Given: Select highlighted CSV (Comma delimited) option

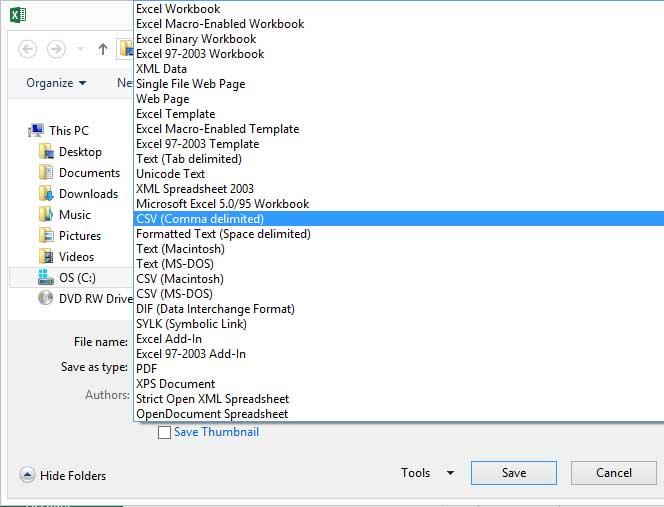Looking at the screenshot, I should pos(398,219).
